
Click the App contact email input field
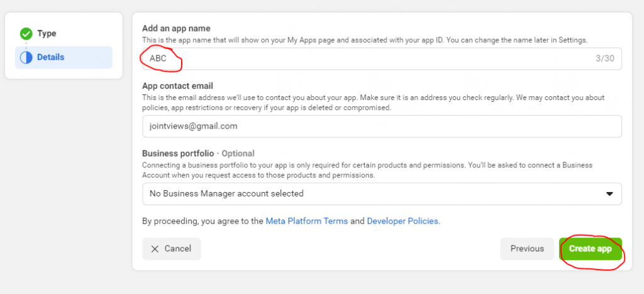tap(382, 127)
